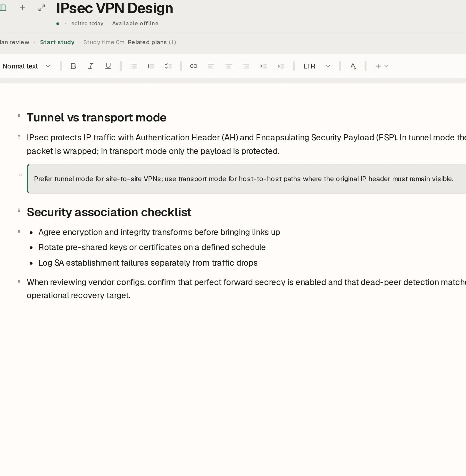Insert a checklist
466x476 pixels.
click(168, 66)
